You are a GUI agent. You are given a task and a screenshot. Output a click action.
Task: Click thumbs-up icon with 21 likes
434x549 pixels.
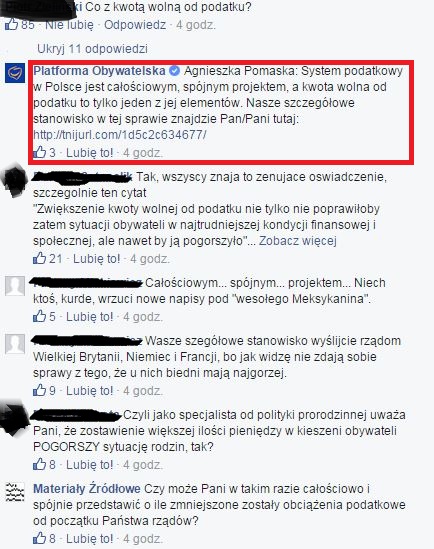click(x=40, y=258)
